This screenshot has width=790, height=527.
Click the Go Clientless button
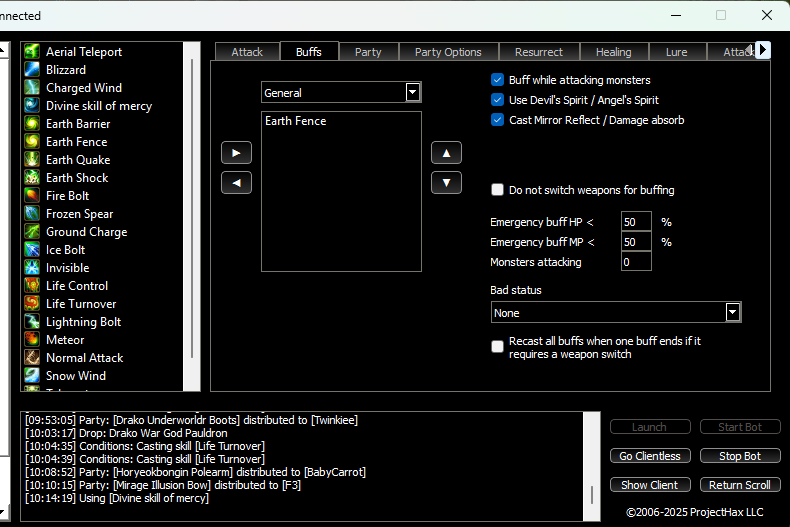(649, 456)
